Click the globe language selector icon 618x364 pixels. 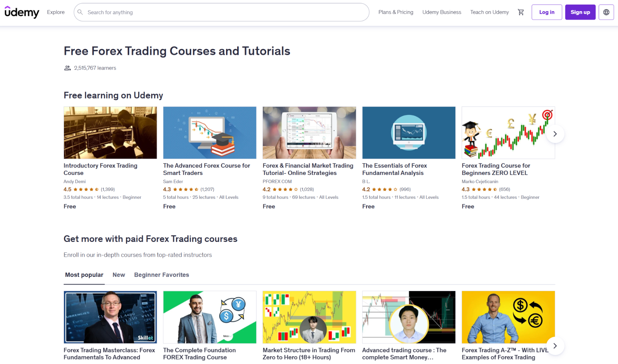point(606,12)
